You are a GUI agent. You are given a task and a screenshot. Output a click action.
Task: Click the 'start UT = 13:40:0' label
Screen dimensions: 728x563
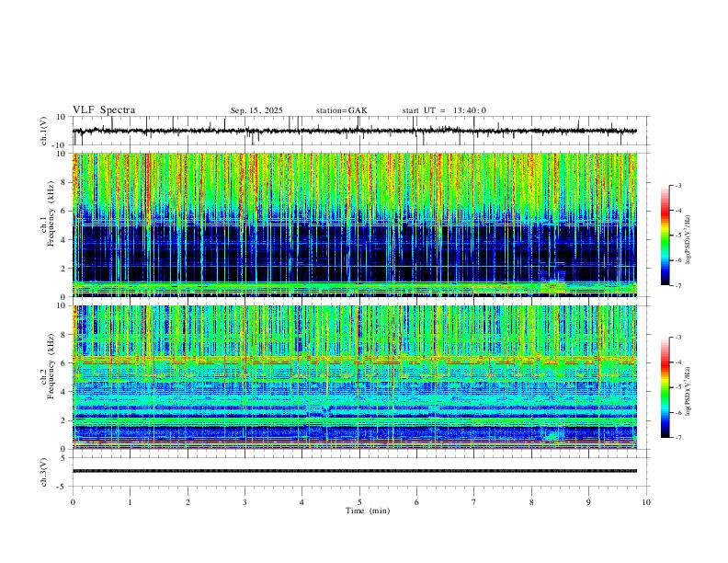444,110
